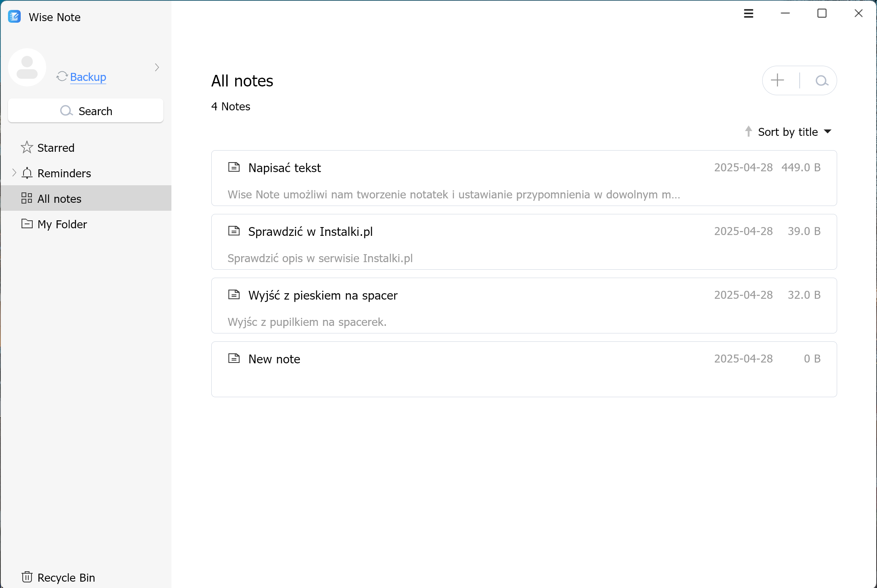Open the Sprawdzić w Instalki.pl note
The width and height of the screenshot is (877, 588).
(x=524, y=242)
